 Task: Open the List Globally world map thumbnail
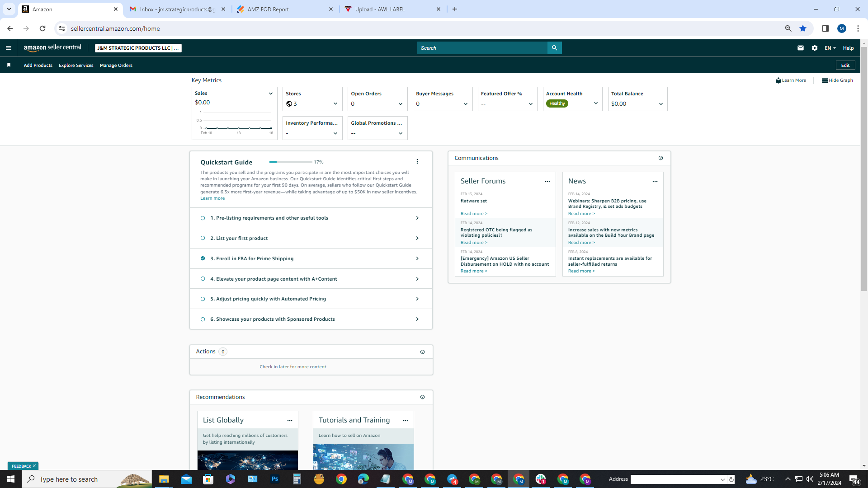pyautogui.click(x=248, y=460)
